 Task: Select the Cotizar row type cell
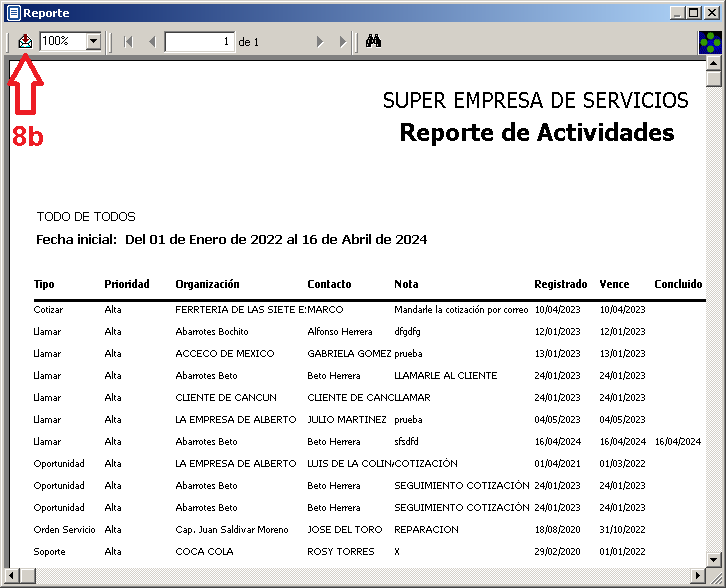(48, 309)
